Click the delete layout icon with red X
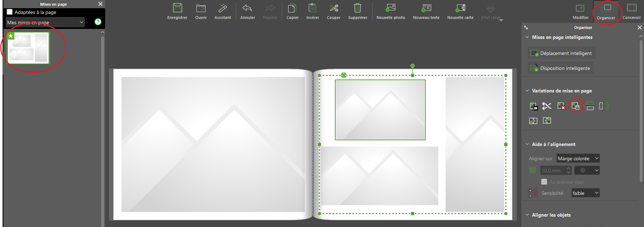 (561, 106)
